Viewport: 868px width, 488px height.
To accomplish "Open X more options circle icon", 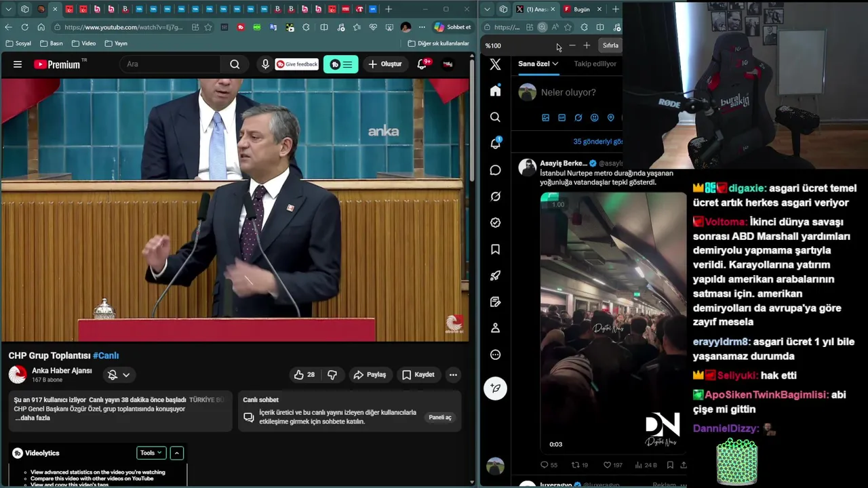I will 496,354.
